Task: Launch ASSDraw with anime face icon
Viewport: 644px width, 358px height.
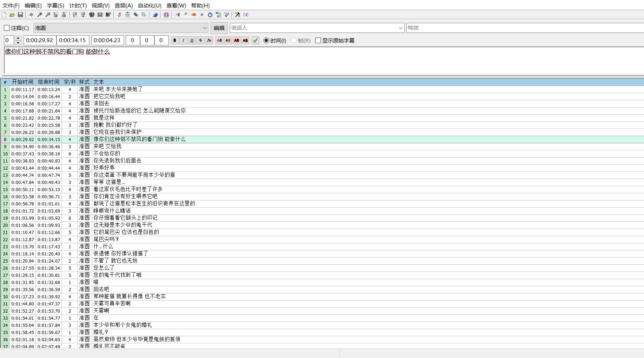Action: [166, 15]
